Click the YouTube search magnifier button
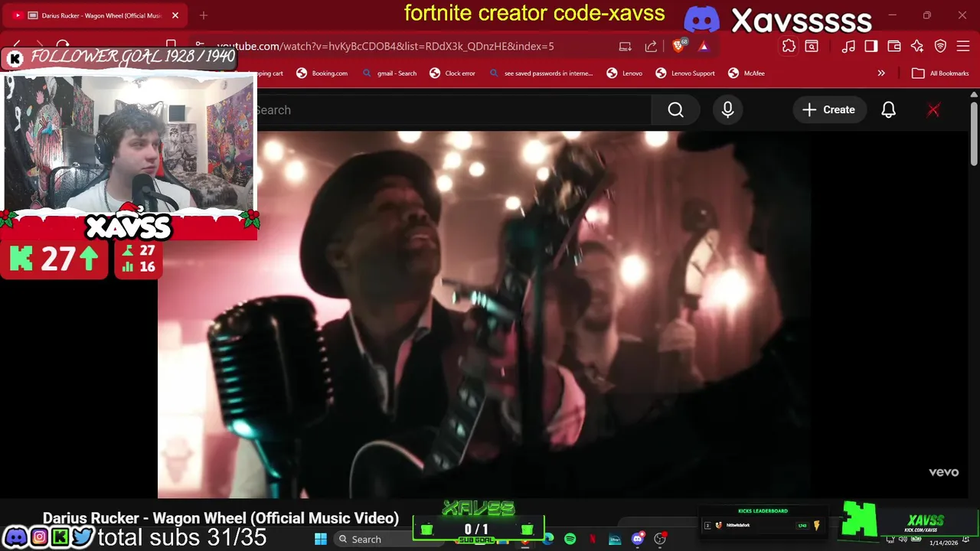 click(675, 110)
